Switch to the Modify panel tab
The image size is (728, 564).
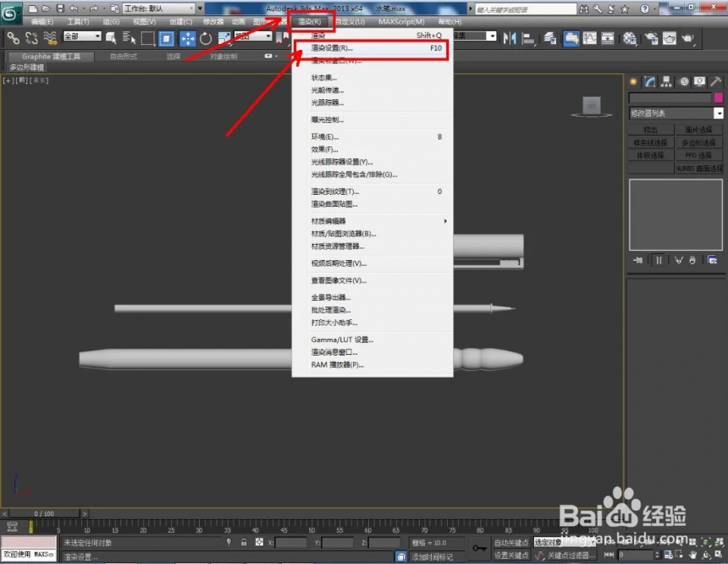click(650, 82)
